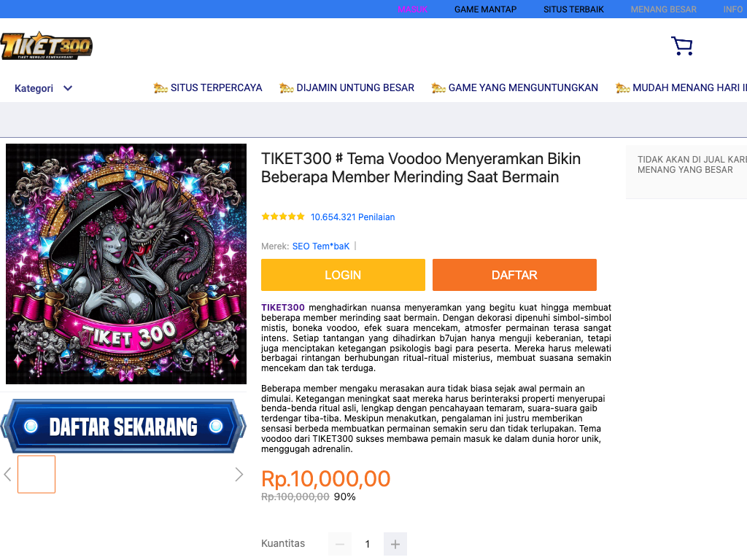This screenshot has height=560, width=747.
Task: Click icon beside SITUS TERPERCAYA
Action: pyautogui.click(x=160, y=88)
